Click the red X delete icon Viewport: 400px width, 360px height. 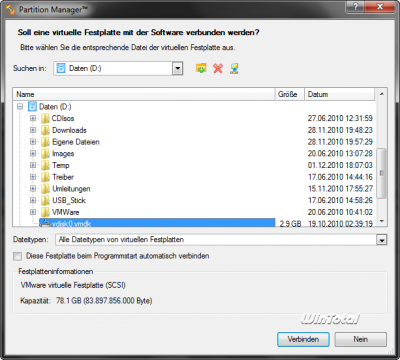click(218, 68)
